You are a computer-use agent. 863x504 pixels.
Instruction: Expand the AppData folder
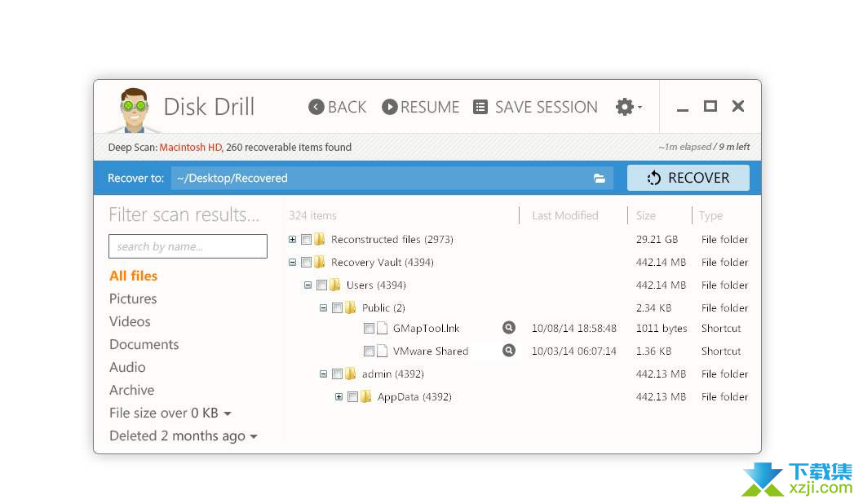(x=339, y=396)
